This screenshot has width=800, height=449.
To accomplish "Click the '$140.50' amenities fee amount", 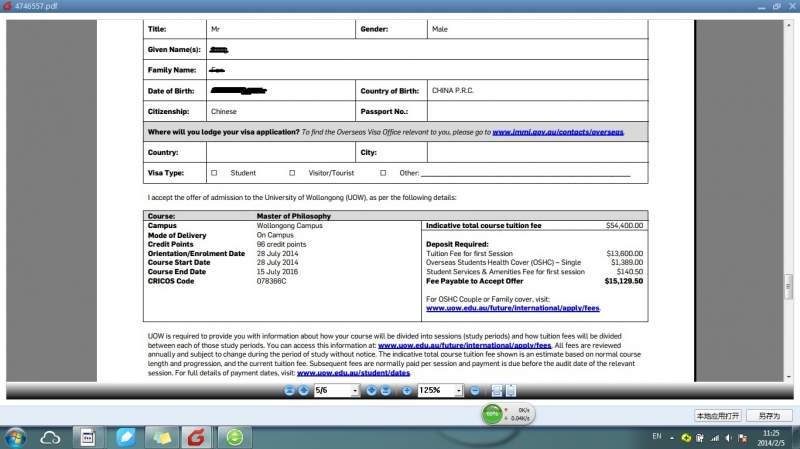I will (x=630, y=272).
